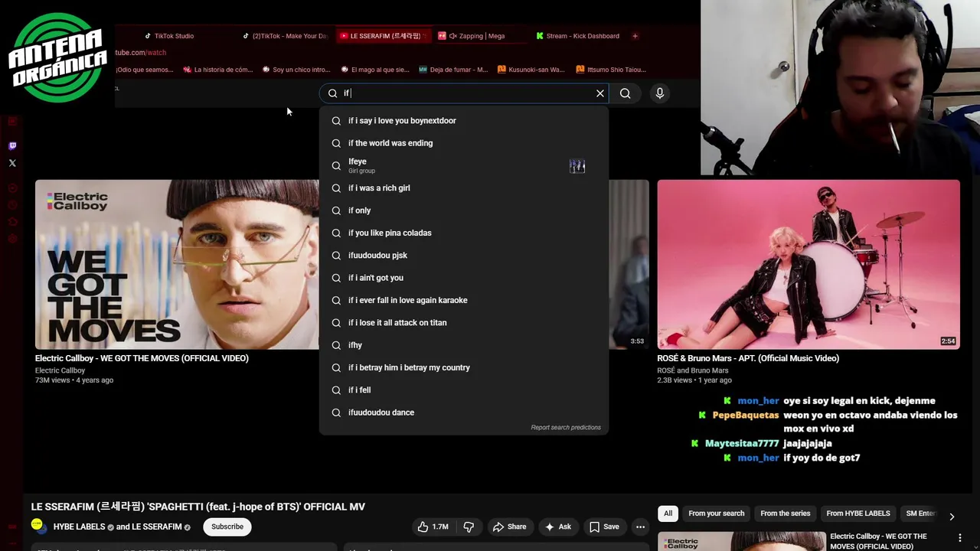The width and height of the screenshot is (980, 551).
Task: Open bookmark 'El mago al que sie...'
Action: tap(375, 70)
